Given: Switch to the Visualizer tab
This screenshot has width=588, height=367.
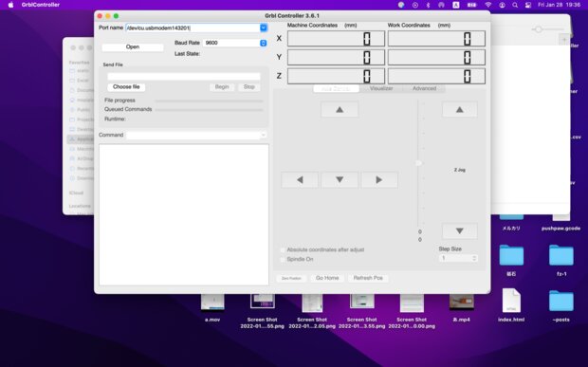Looking at the screenshot, I should pos(381,88).
